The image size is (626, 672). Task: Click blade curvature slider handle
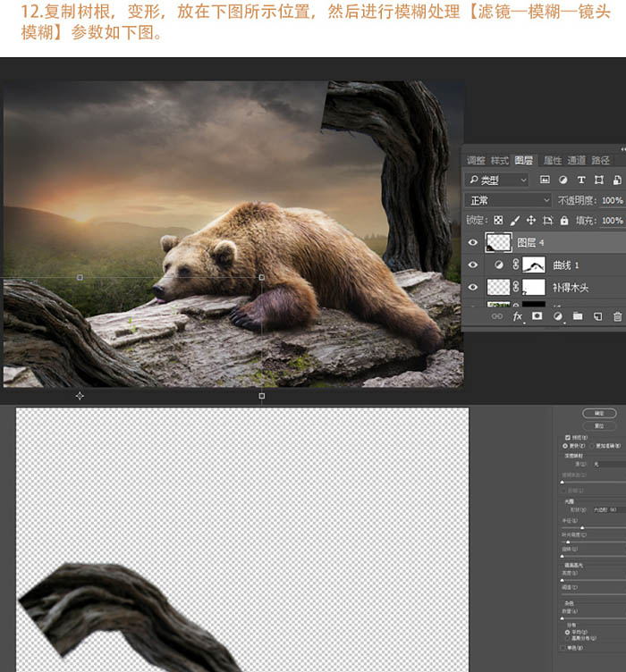[568, 542]
